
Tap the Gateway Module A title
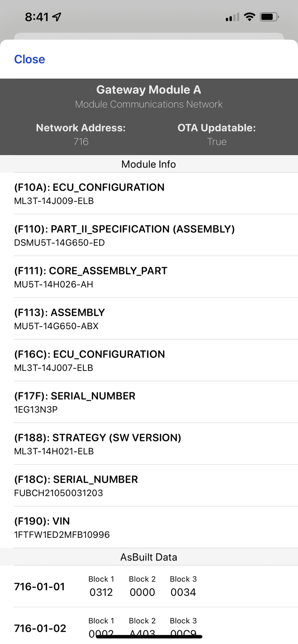click(149, 90)
